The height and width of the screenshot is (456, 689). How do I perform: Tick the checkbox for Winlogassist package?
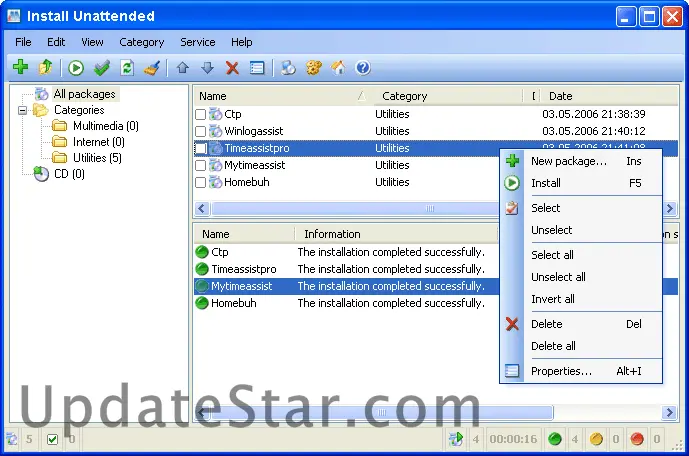tap(200, 131)
